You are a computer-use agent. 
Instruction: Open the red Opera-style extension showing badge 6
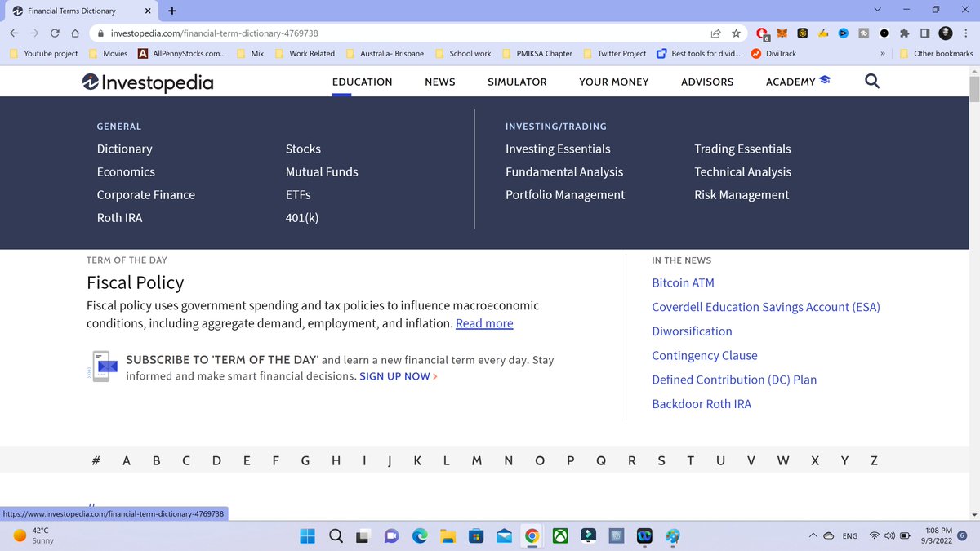762,33
